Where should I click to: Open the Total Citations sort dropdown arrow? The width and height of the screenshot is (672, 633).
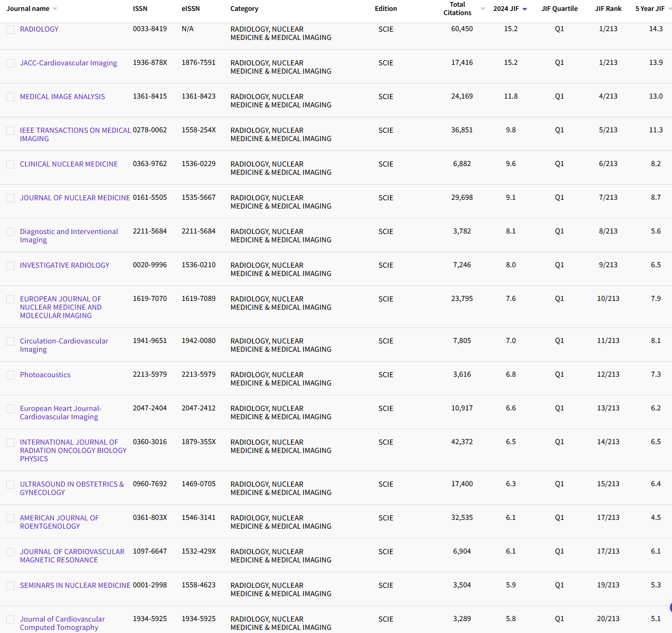pos(482,8)
